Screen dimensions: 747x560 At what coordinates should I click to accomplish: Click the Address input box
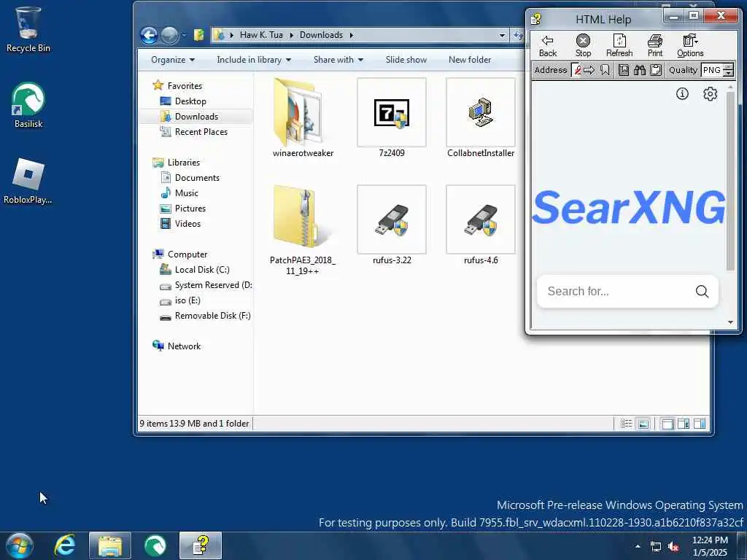[577, 71]
